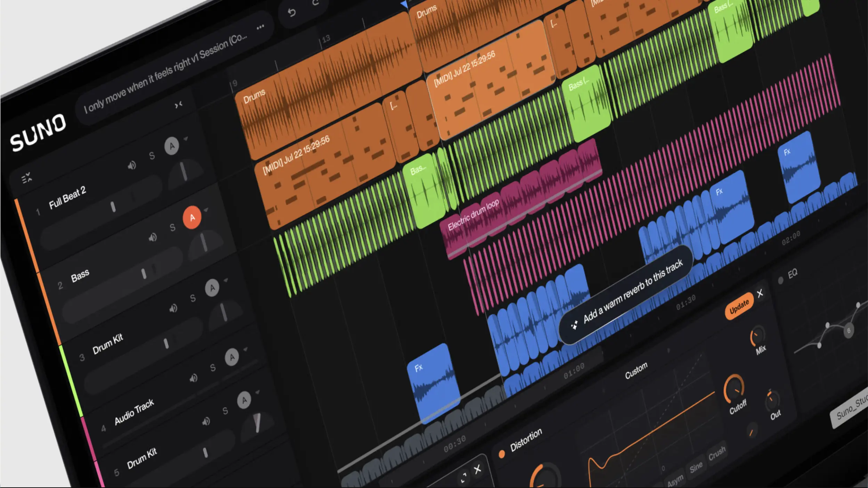Viewport: 868px width, 488px height.
Task: Mute track 5 Drum Kit speaker icon
Action: point(206,422)
